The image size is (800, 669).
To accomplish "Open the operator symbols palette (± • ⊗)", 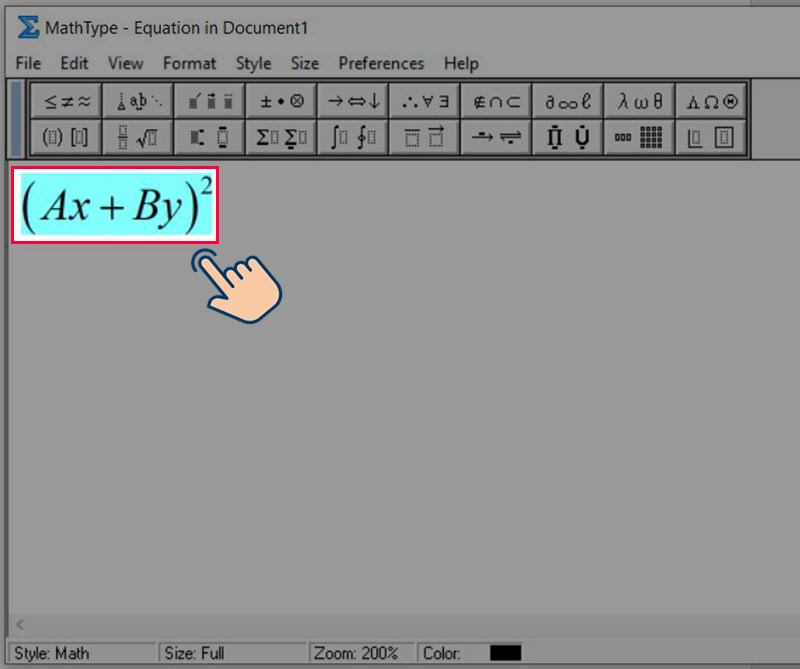I will pos(281,102).
